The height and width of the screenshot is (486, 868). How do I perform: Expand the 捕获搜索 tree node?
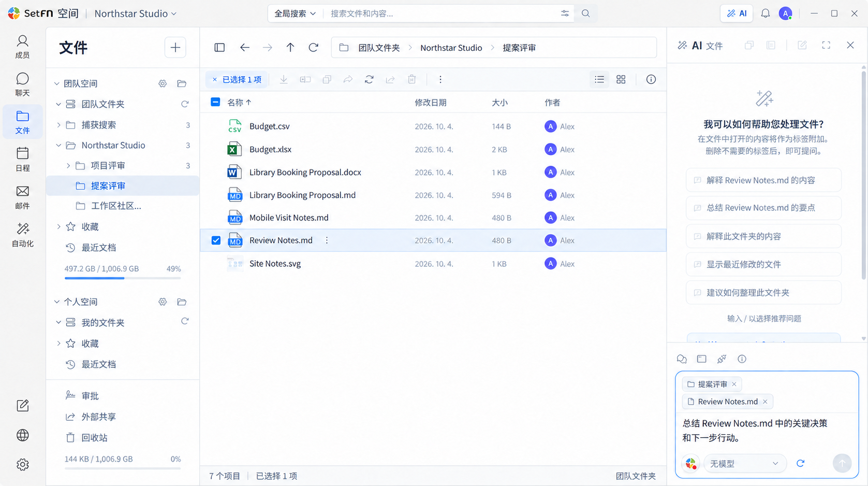58,125
